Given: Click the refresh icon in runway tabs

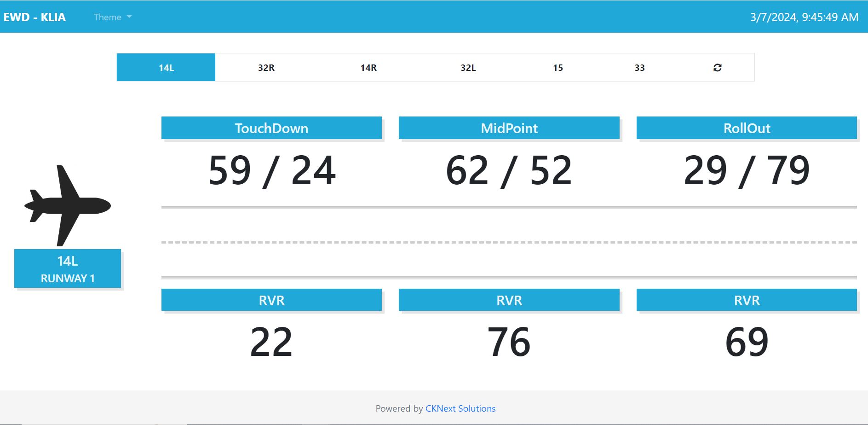Looking at the screenshot, I should (717, 68).
